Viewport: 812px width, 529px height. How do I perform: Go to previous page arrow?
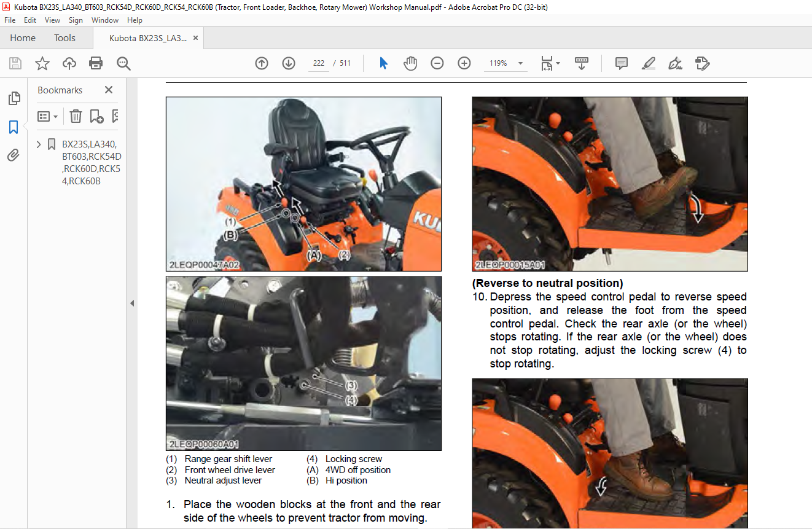point(262,63)
